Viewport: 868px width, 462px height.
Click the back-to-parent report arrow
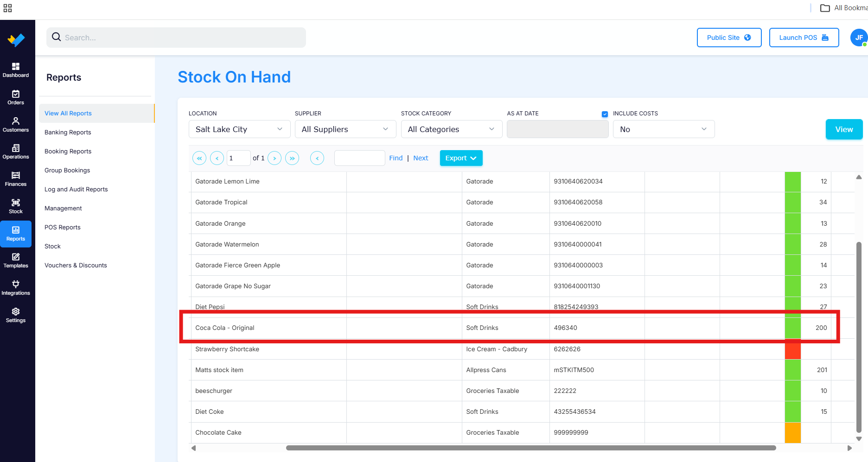(x=317, y=158)
